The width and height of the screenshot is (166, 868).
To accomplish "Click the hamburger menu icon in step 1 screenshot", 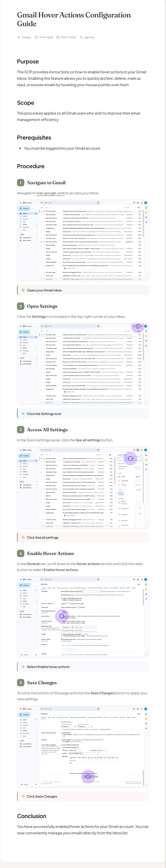I will pyautogui.click(x=21, y=203).
